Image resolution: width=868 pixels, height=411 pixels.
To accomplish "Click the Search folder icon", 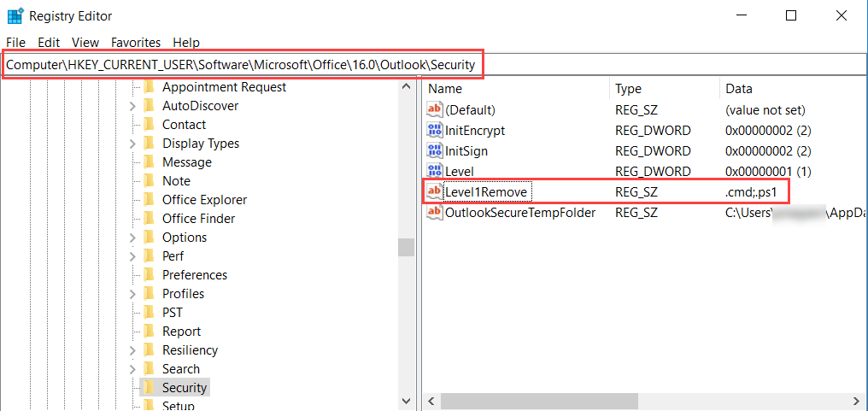I will pyautogui.click(x=149, y=369).
